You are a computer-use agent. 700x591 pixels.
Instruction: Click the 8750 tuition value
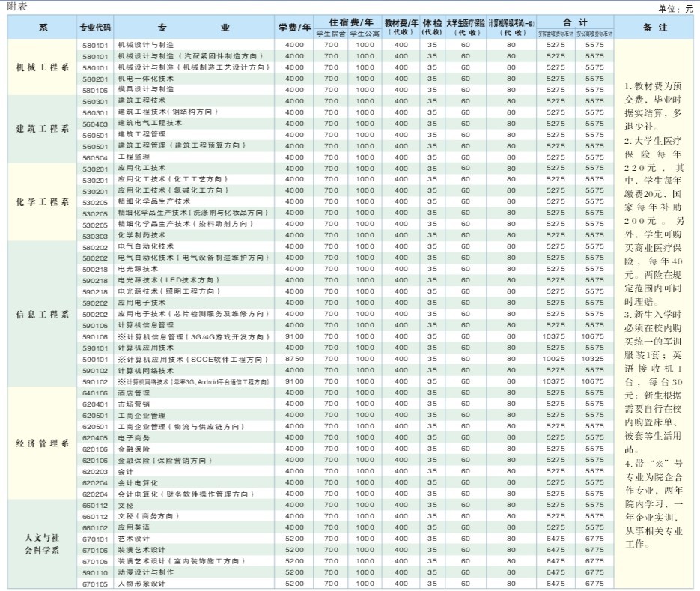pos(294,360)
